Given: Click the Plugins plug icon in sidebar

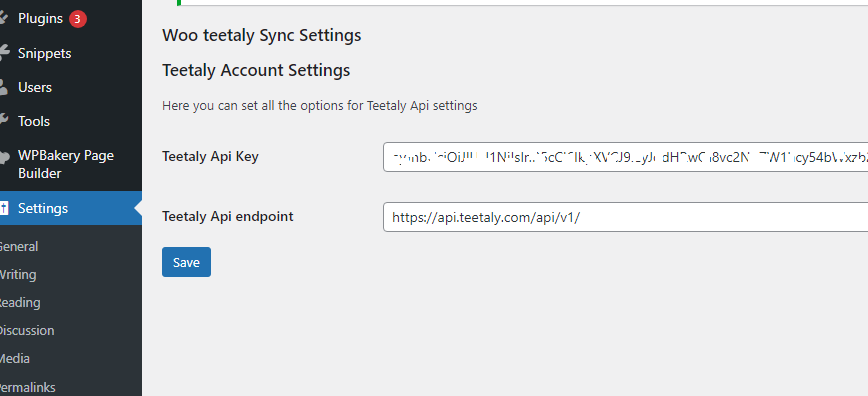Looking at the screenshot, I should click(x=3, y=19).
